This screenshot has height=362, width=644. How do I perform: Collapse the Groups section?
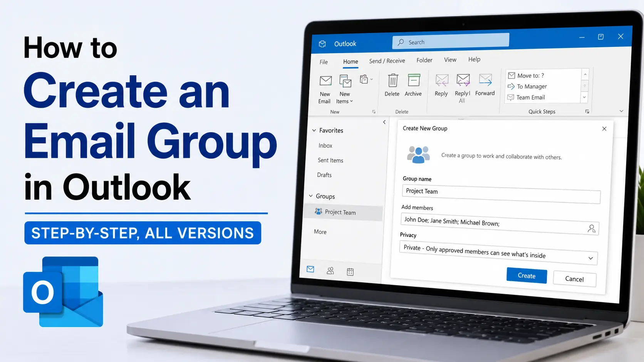311,196
